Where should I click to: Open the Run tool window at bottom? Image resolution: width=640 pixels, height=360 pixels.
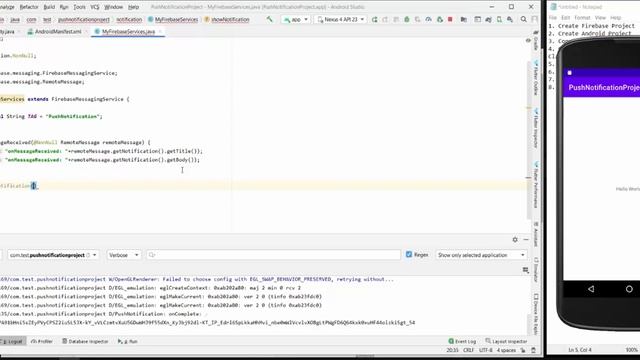click(x=128, y=341)
